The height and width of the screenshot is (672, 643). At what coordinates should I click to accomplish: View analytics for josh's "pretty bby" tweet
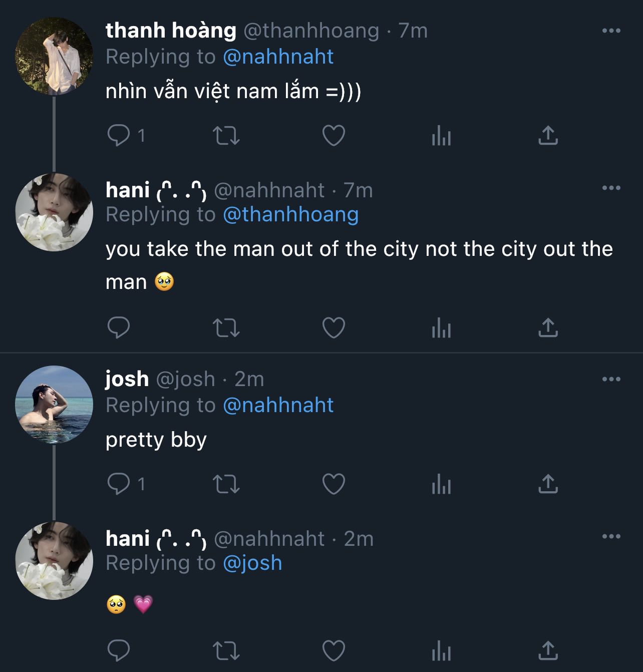(x=441, y=484)
